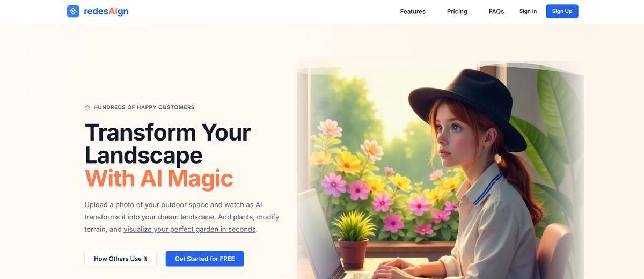This screenshot has width=644, height=279.
Task: Click the redesAIgn brand name text
Action: click(x=106, y=11)
